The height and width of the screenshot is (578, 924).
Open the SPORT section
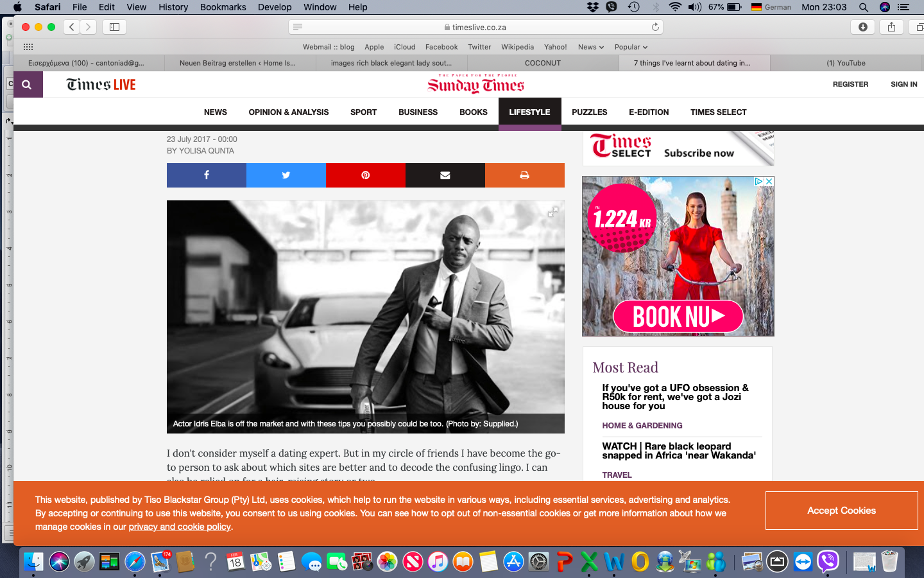coord(364,112)
